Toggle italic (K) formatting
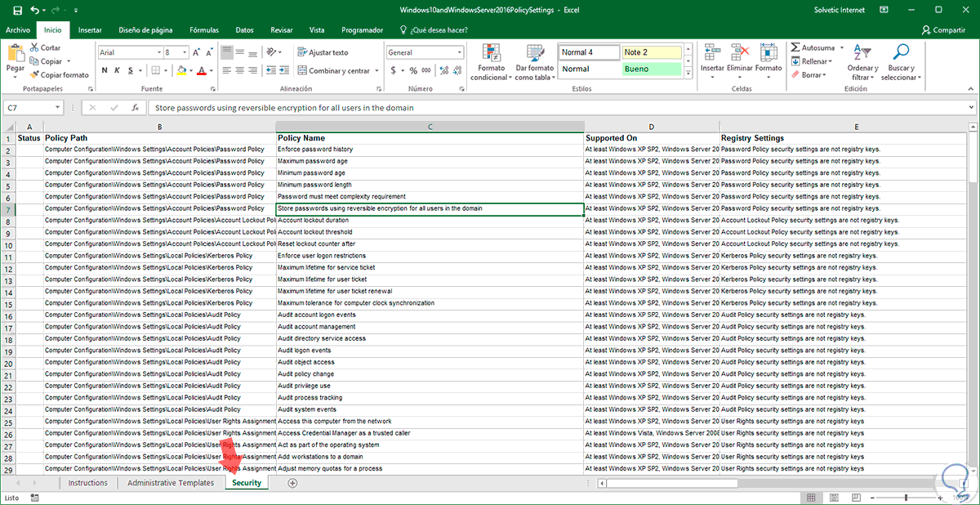Image resolution: width=980 pixels, height=505 pixels. (x=118, y=70)
